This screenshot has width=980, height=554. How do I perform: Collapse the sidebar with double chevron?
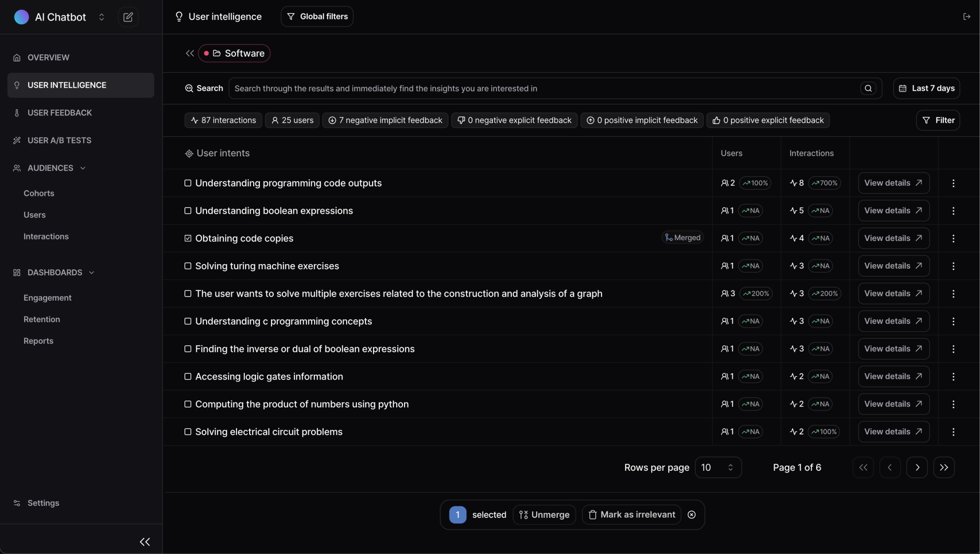click(145, 541)
